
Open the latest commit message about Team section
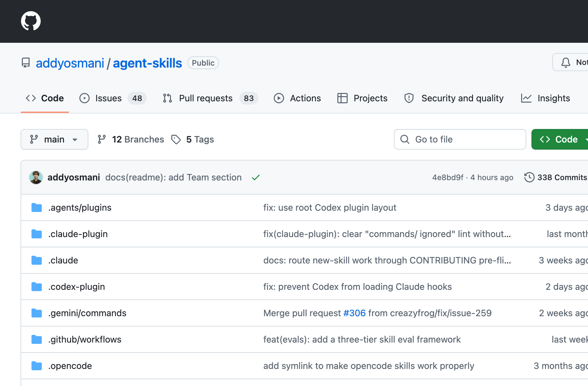[174, 178]
